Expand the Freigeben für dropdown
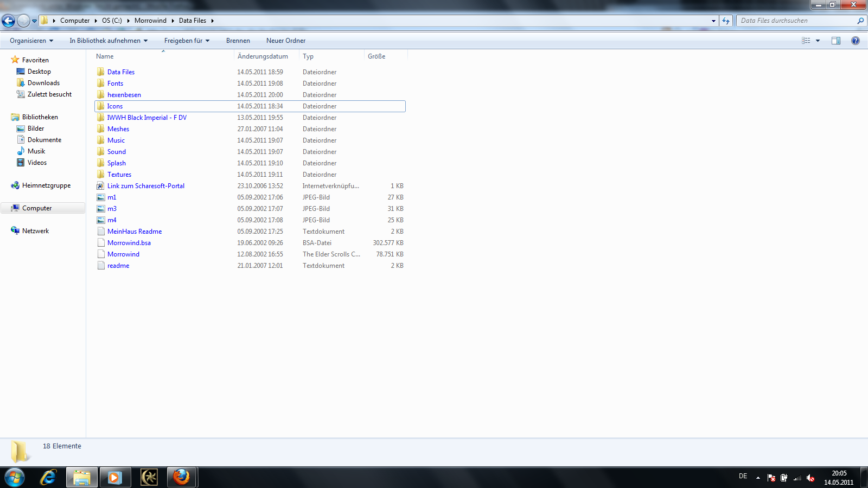This screenshot has height=488, width=868. [187, 41]
